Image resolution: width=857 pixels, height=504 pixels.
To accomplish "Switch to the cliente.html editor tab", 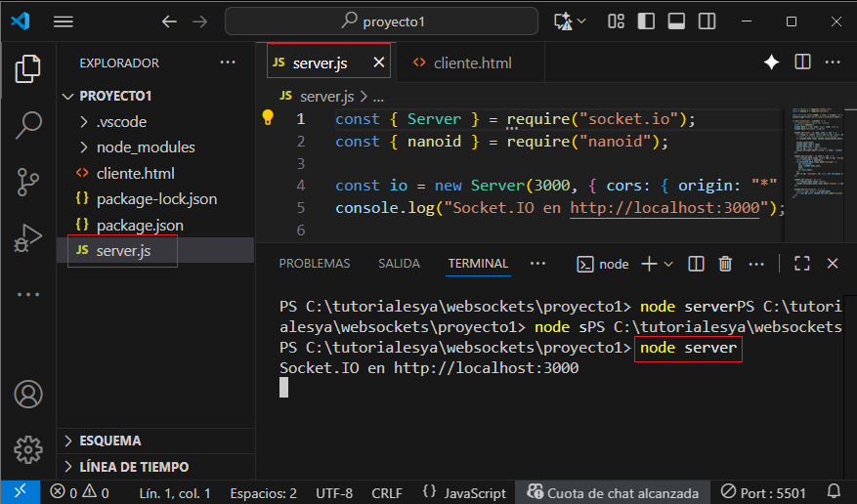I will [472, 63].
